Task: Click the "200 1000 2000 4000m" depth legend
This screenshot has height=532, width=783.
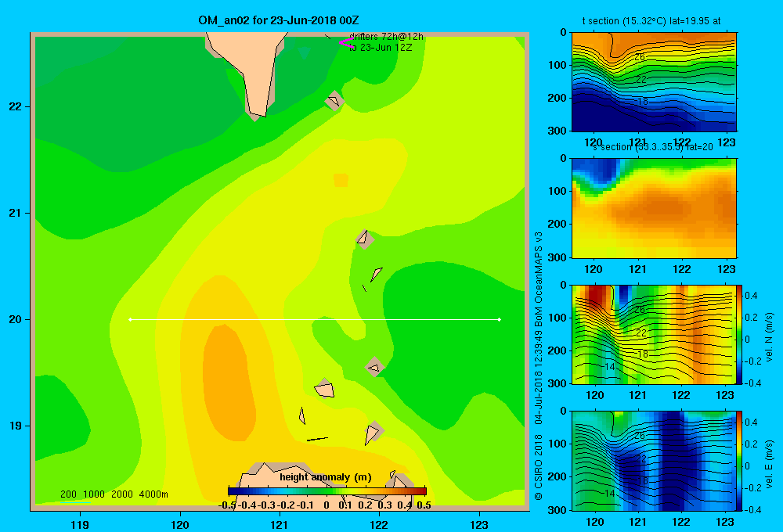Action: click(114, 494)
